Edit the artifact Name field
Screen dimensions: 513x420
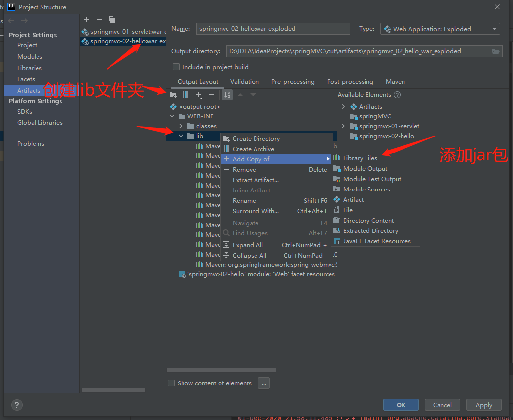pyautogui.click(x=273, y=29)
